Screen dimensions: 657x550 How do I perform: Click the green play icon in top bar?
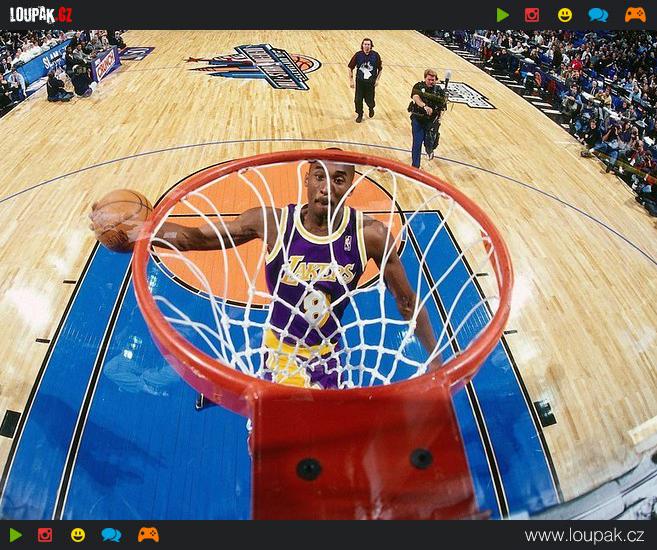(502, 15)
